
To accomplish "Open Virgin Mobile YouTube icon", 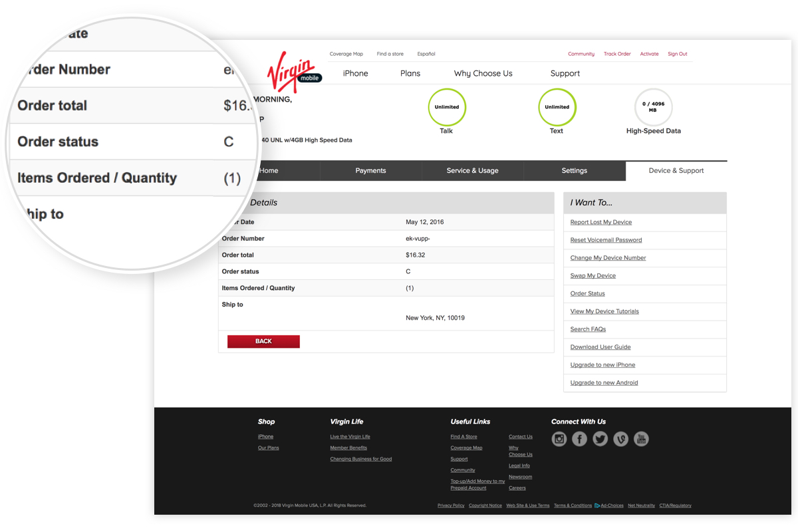I will 641,439.
